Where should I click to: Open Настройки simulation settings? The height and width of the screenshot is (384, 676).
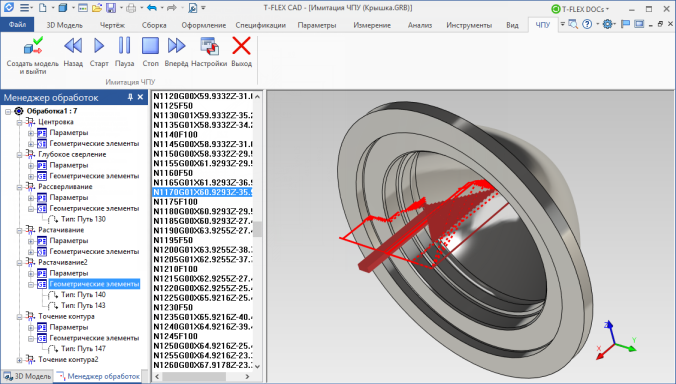pos(209,46)
